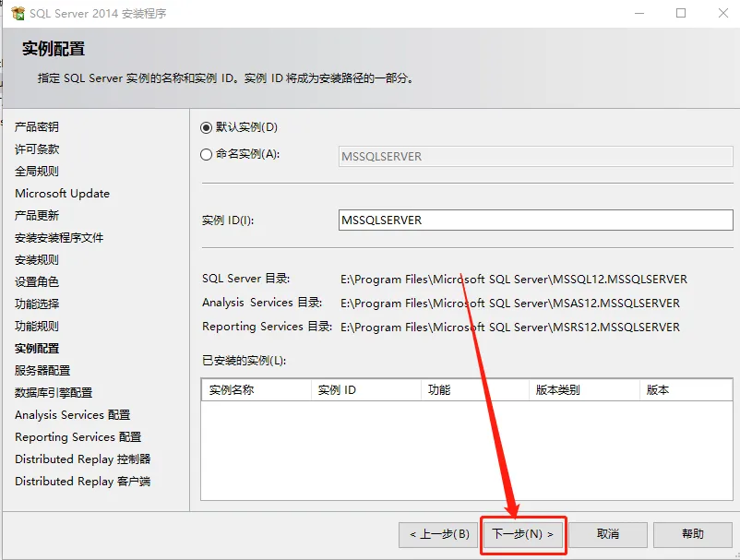The width and height of the screenshot is (740, 560).
Task: Click the 实例 ID input field
Action: coord(535,220)
